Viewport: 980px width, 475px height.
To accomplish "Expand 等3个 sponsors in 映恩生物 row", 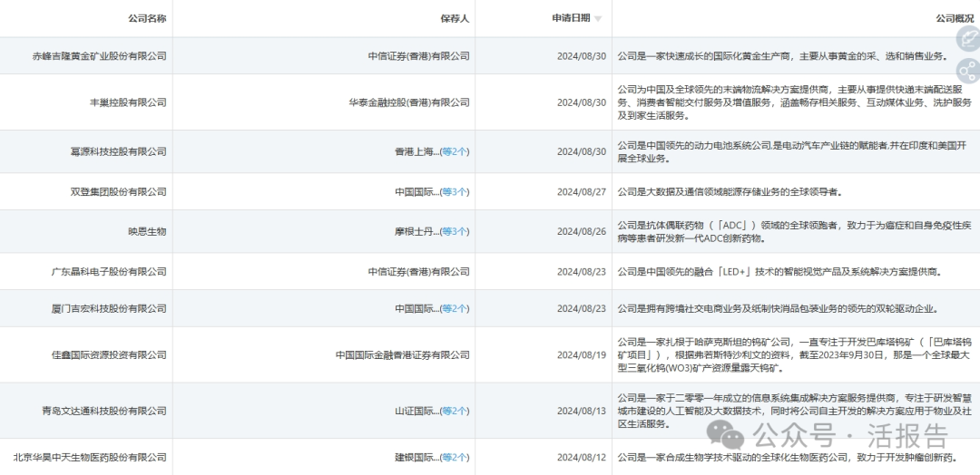I will (455, 232).
